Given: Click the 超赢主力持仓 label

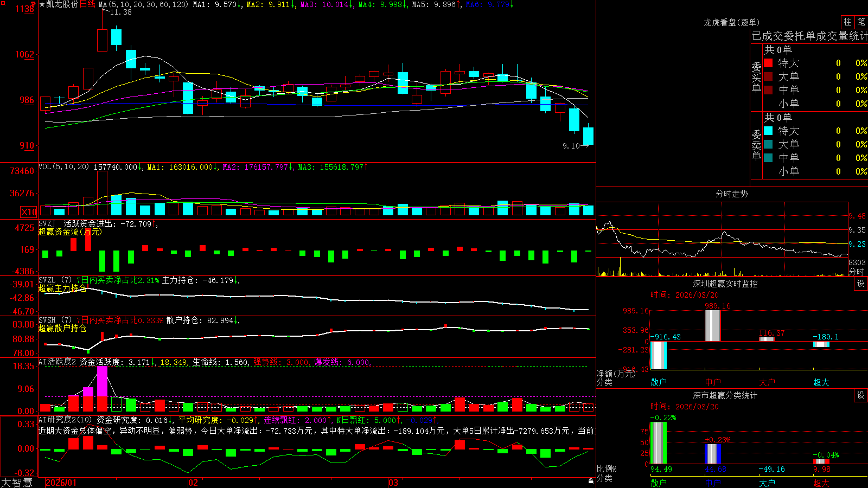Looking at the screenshot, I should click(x=62, y=288).
